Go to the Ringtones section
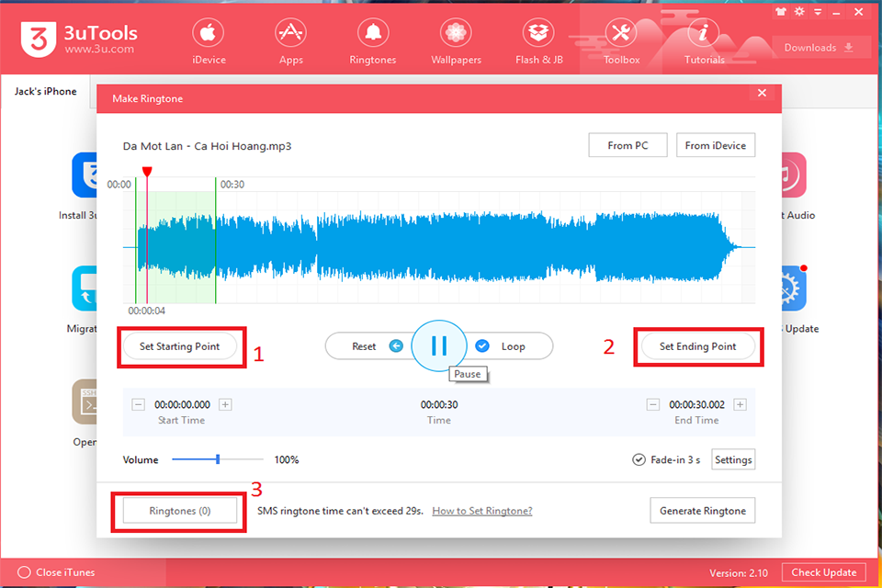Image resolution: width=882 pixels, height=588 pixels. click(x=372, y=42)
